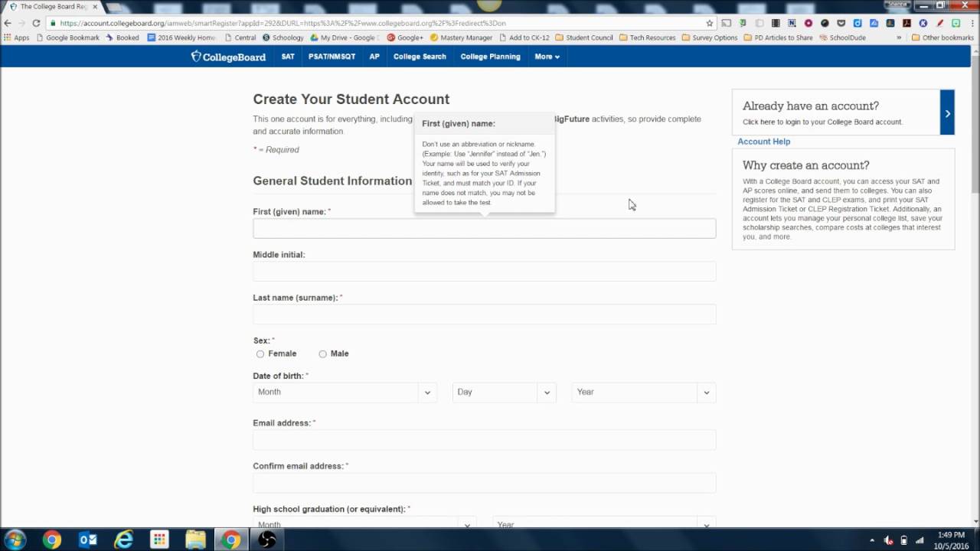Viewport: 980px width, 551px height.
Task: Click into the First (given) name field
Action: [484, 228]
